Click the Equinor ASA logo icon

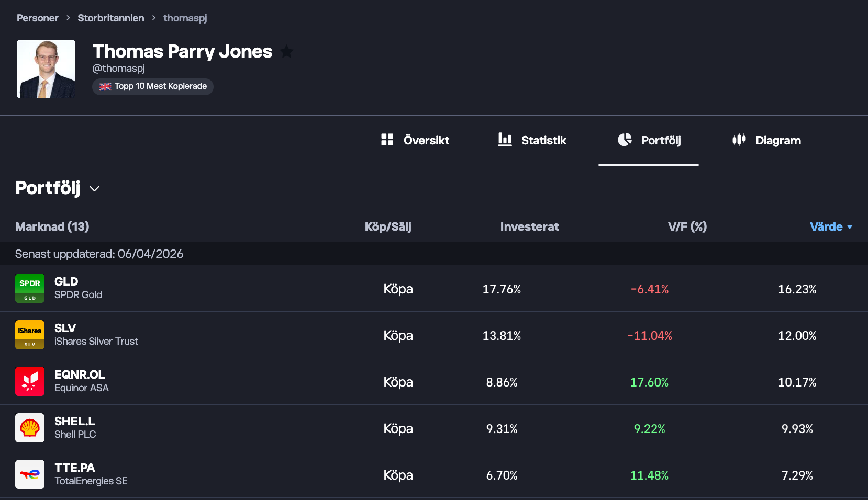click(x=30, y=381)
